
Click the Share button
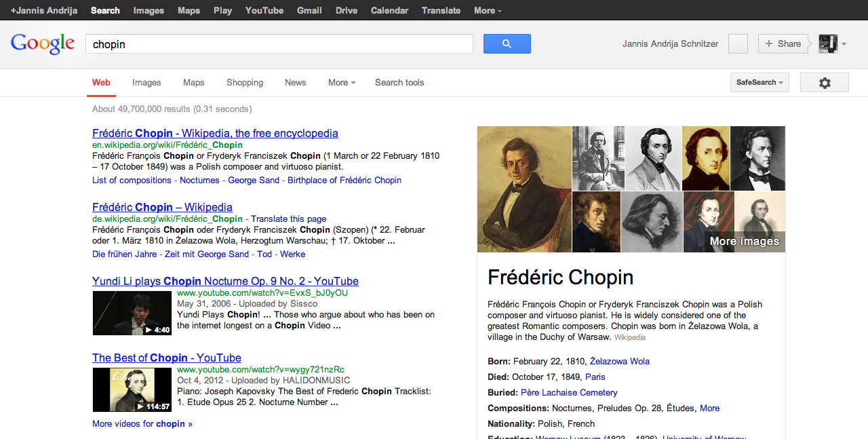pos(783,43)
